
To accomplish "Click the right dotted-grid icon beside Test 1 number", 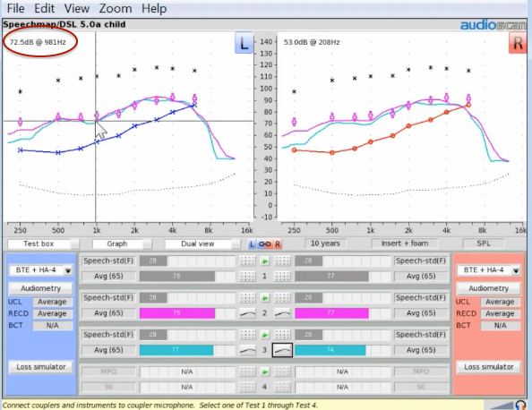I will (x=282, y=276).
